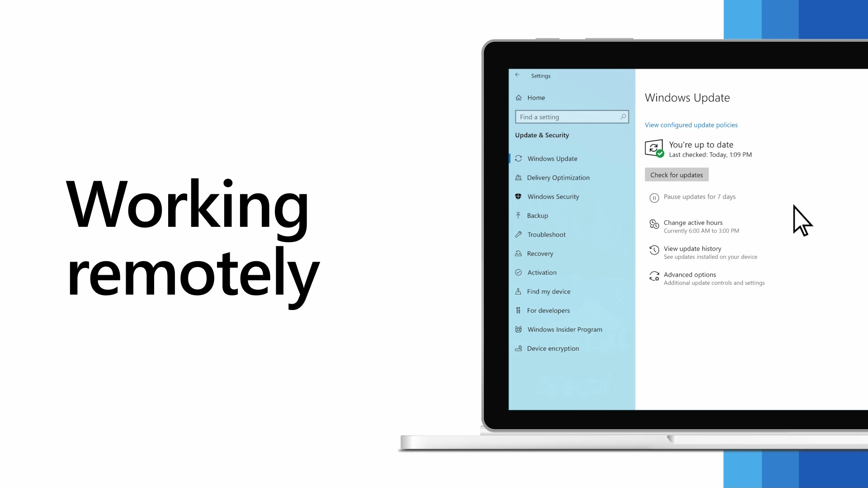868x488 pixels.
Task: Enable Windows Insider Program toggle
Action: (564, 329)
